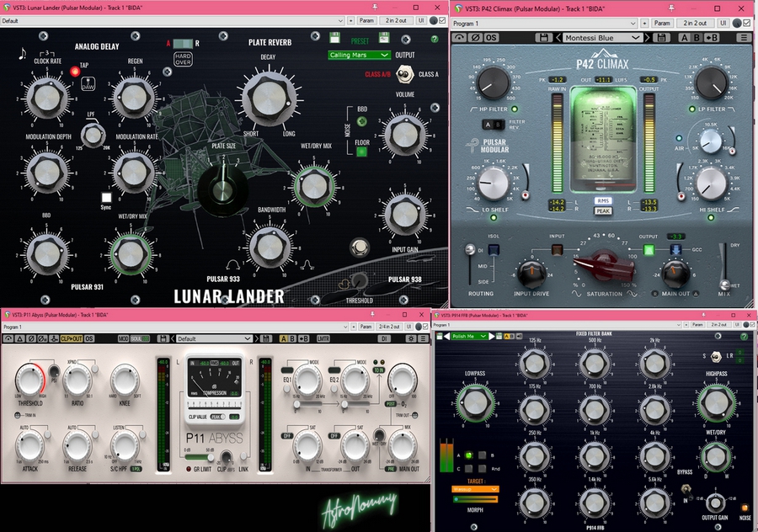Click the phase invert icon in P42 Climax
Viewport: 758px width, 532px height.
click(476, 38)
